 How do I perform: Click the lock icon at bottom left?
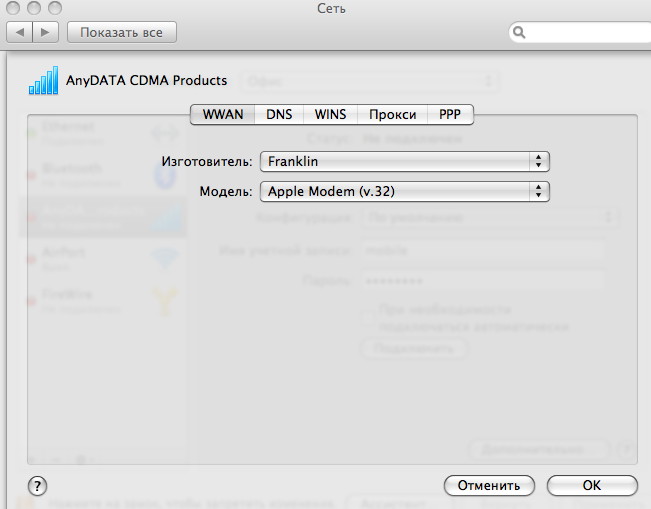24,503
